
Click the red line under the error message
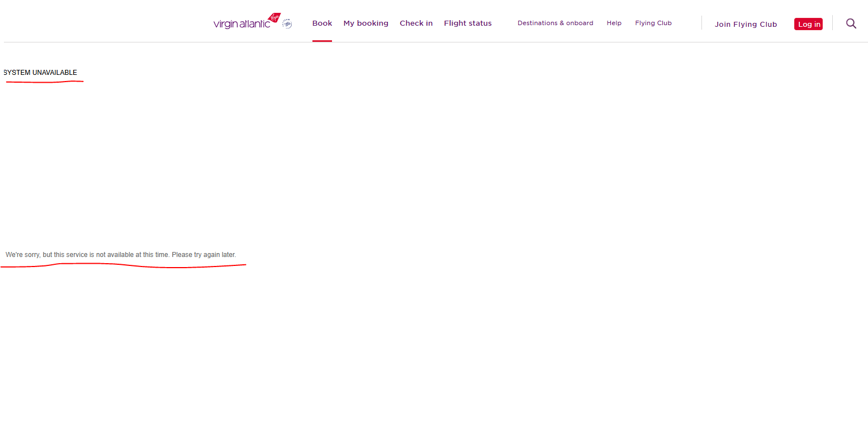click(123, 265)
